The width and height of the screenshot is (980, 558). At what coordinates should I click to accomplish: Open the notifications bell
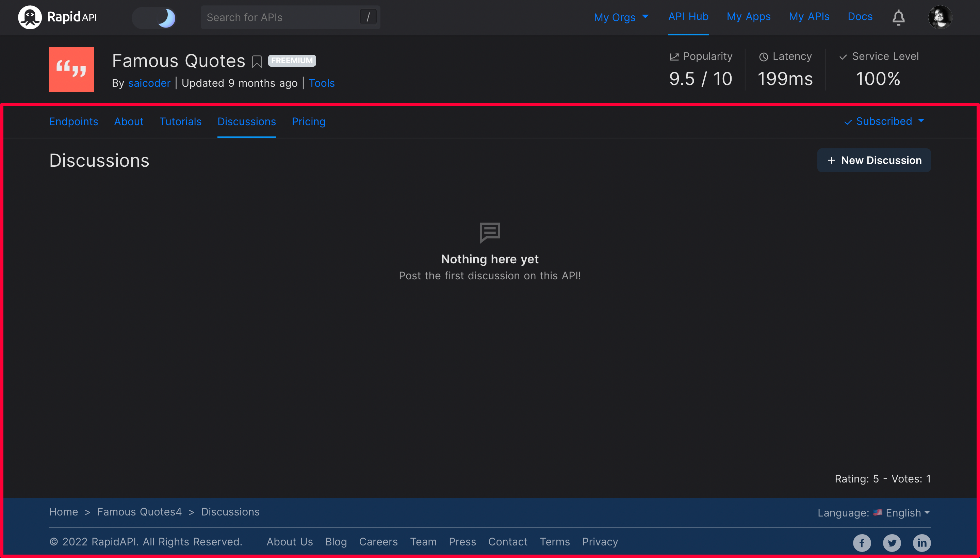898,17
